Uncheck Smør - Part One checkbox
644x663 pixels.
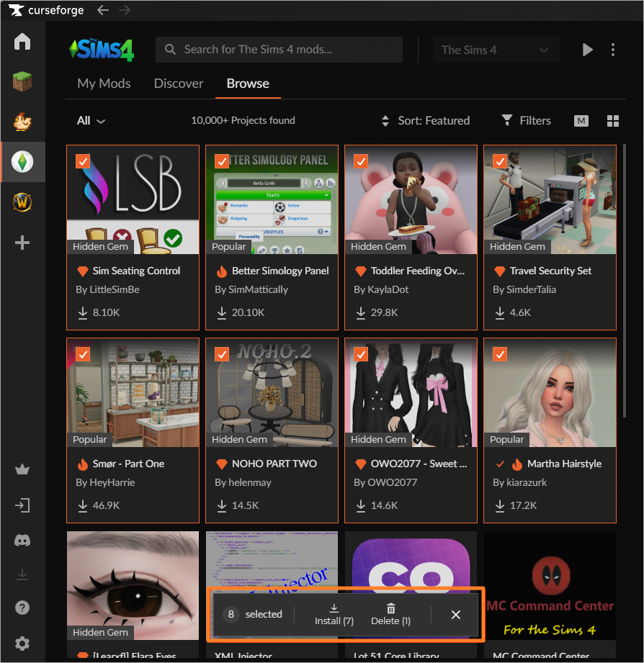click(83, 354)
